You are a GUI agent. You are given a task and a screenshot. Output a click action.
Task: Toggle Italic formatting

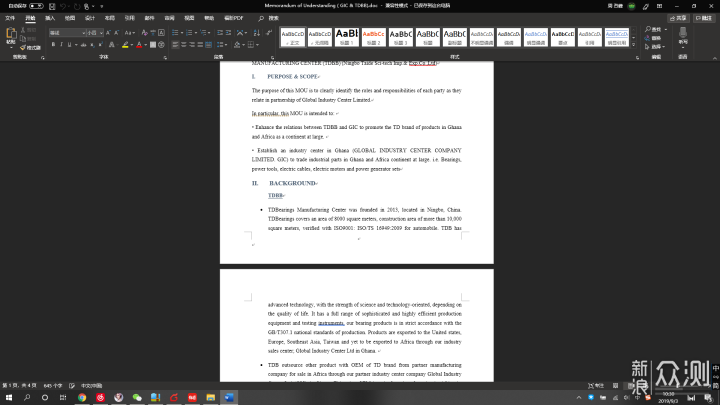click(x=61, y=45)
